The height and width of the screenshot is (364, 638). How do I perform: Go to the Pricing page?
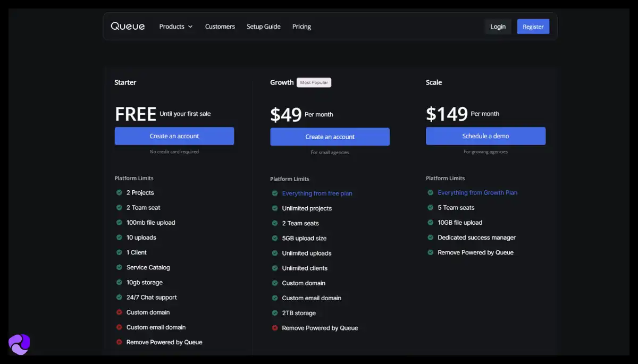click(x=301, y=27)
